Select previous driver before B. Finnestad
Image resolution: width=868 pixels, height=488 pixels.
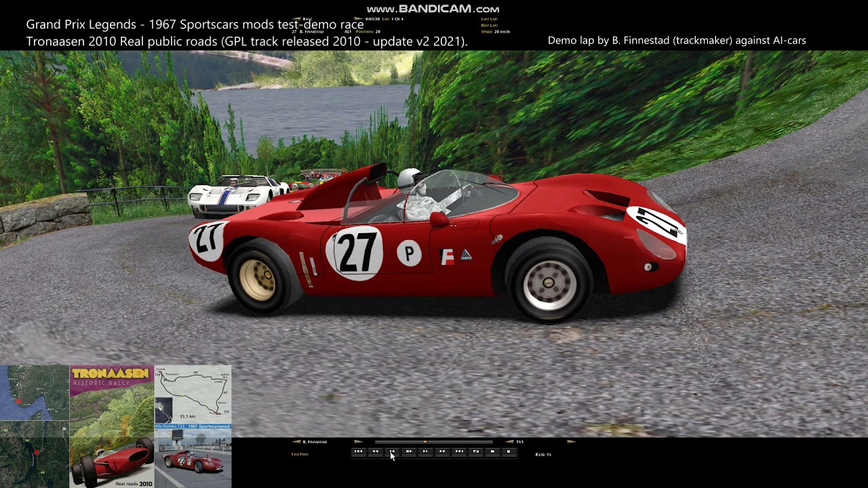(296, 442)
